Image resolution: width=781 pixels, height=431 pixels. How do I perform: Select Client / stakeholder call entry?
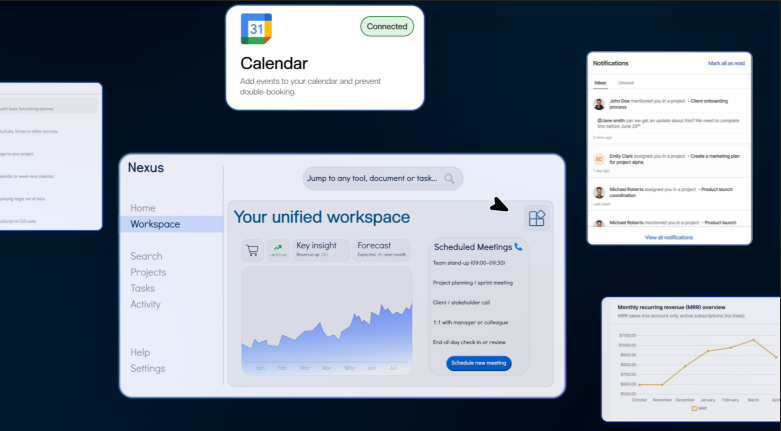click(x=462, y=302)
